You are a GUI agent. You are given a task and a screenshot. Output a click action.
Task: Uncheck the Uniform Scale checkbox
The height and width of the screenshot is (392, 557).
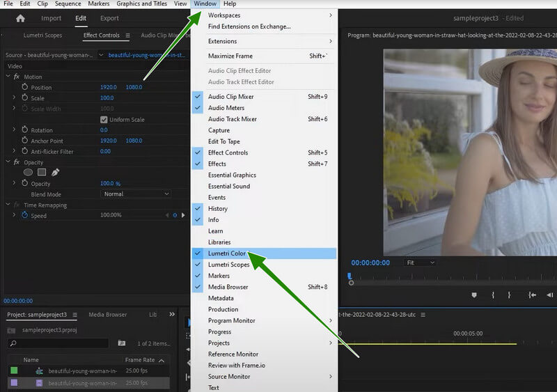click(x=104, y=120)
